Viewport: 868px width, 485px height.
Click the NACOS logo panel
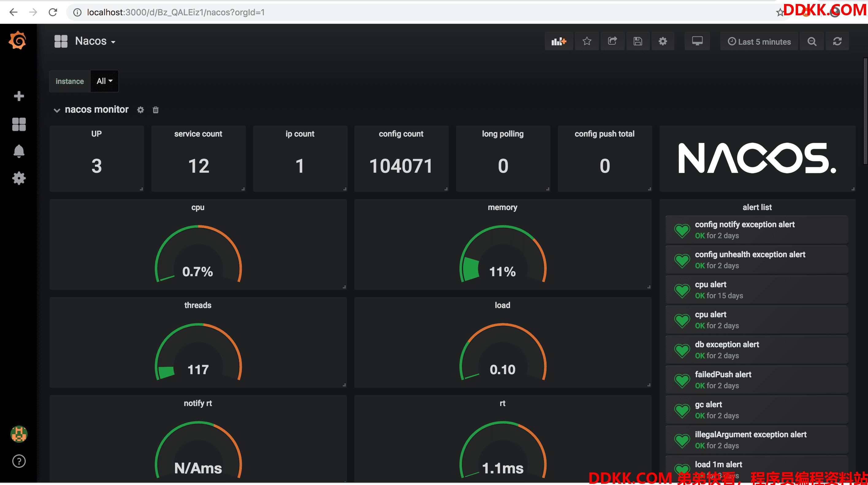pyautogui.click(x=757, y=158)
